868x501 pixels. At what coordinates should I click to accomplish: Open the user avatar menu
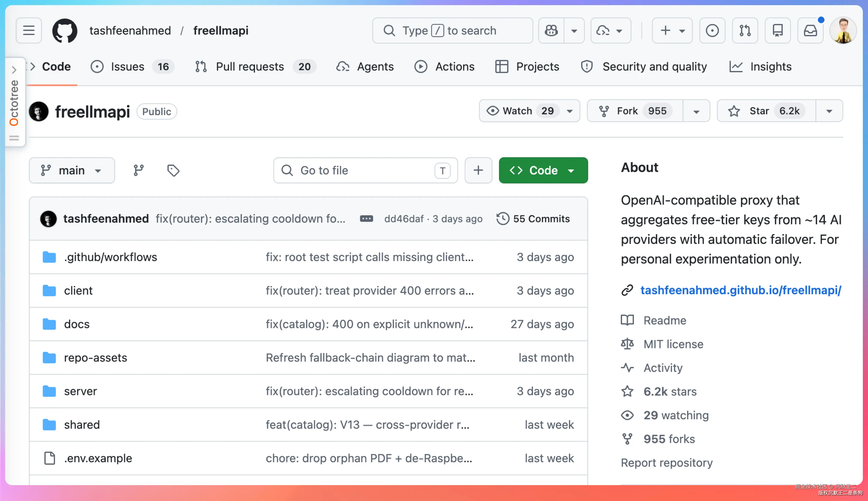point(843,31)
